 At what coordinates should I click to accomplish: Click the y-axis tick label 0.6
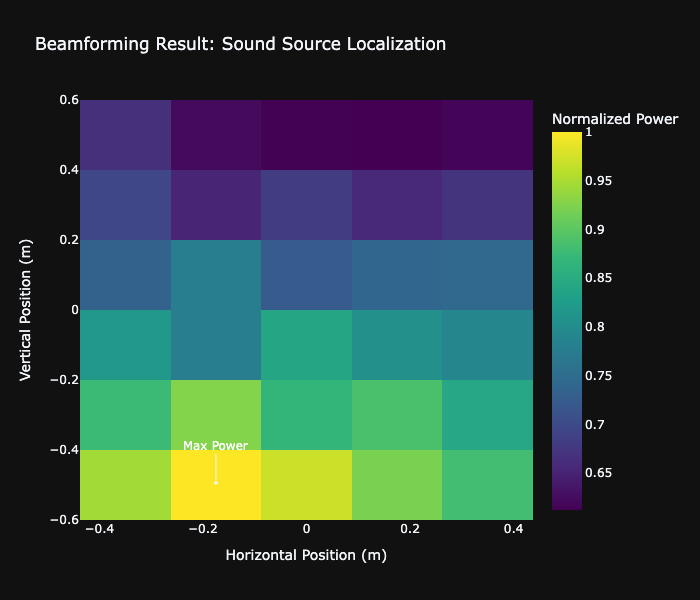click(68, 100)
